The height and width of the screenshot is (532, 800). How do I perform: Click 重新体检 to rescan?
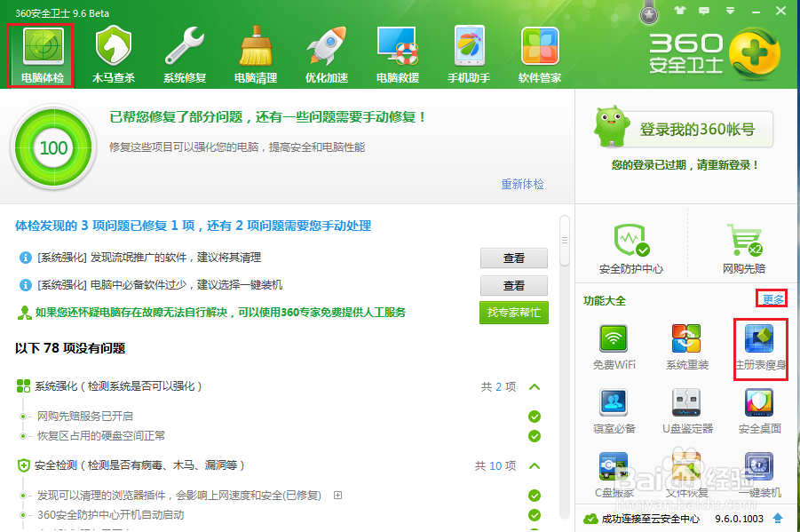pyautogui.click(x=522, y=182)
